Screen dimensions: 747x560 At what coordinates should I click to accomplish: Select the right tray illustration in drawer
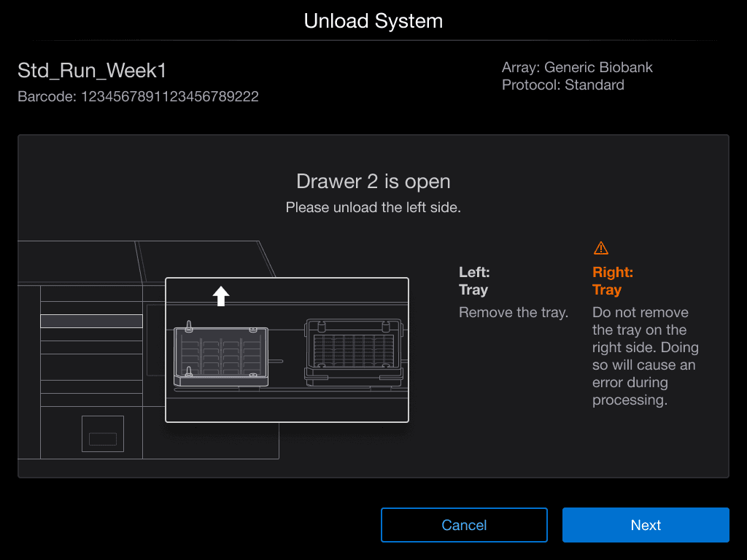(354, 352)
